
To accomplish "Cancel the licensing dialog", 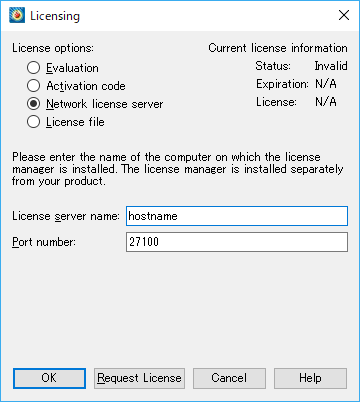I will click(x=229, y=378).
